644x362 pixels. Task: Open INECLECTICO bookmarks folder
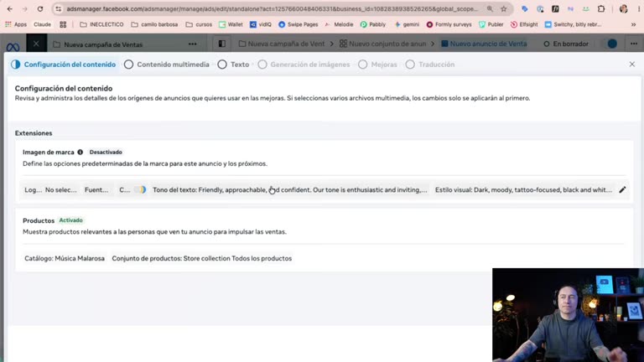[101, 24]
